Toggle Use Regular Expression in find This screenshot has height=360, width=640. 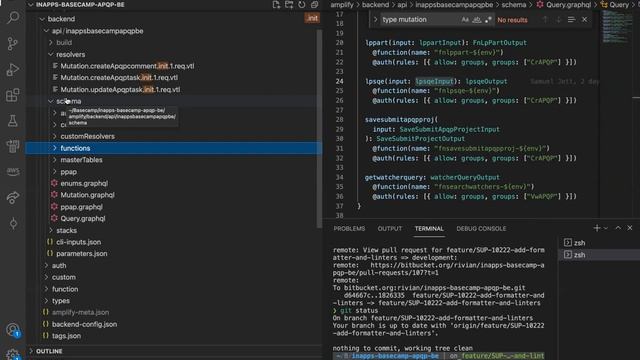tap(488, 20)
